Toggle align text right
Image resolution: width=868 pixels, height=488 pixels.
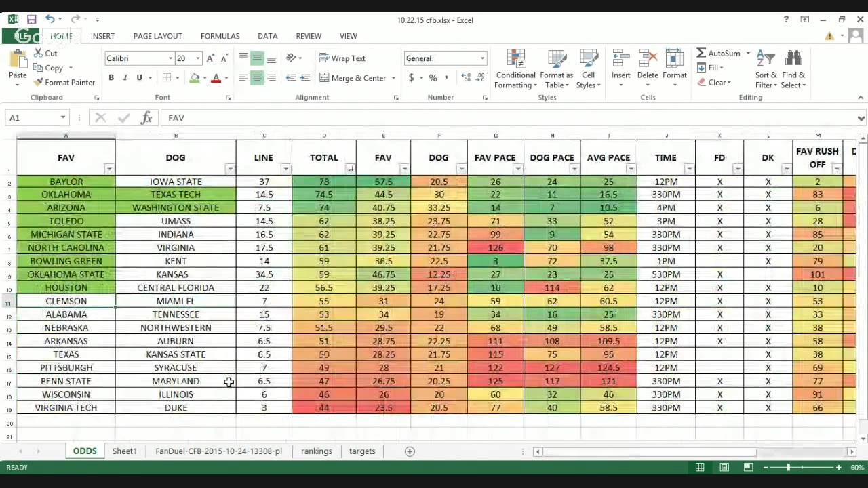click(271, 78)
